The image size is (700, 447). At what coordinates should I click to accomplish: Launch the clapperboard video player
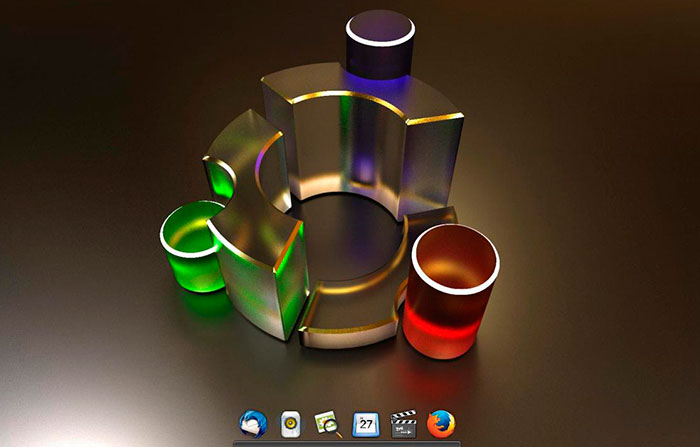pyautogui.click(x=404, y=424)
